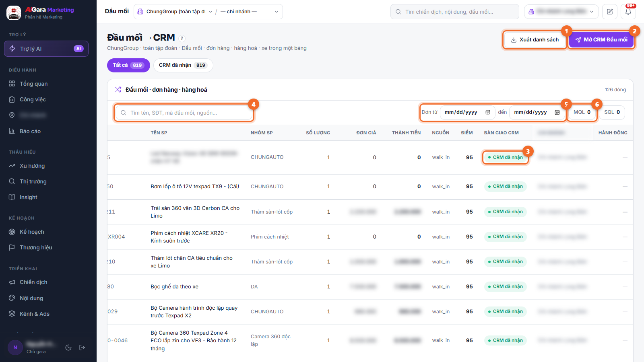Toggle the SQL 0 filter
Image resolution: width=644 pixels, height=362 pixels.
click(x=612, y=112)
